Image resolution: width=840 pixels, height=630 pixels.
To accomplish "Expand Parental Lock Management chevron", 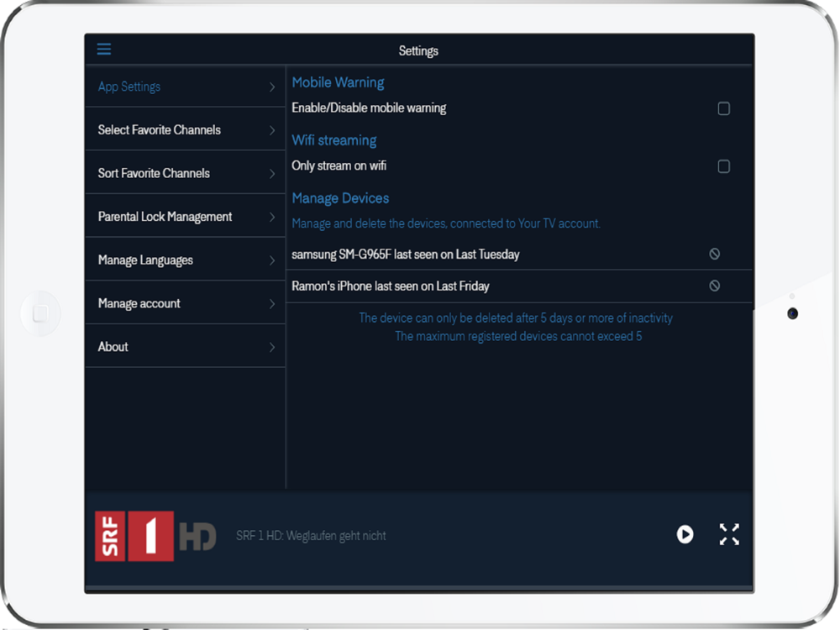I will [x=272, y=217].
